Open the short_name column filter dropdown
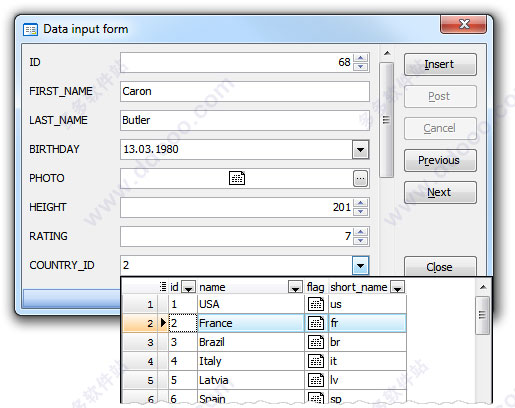 point(397,287)
